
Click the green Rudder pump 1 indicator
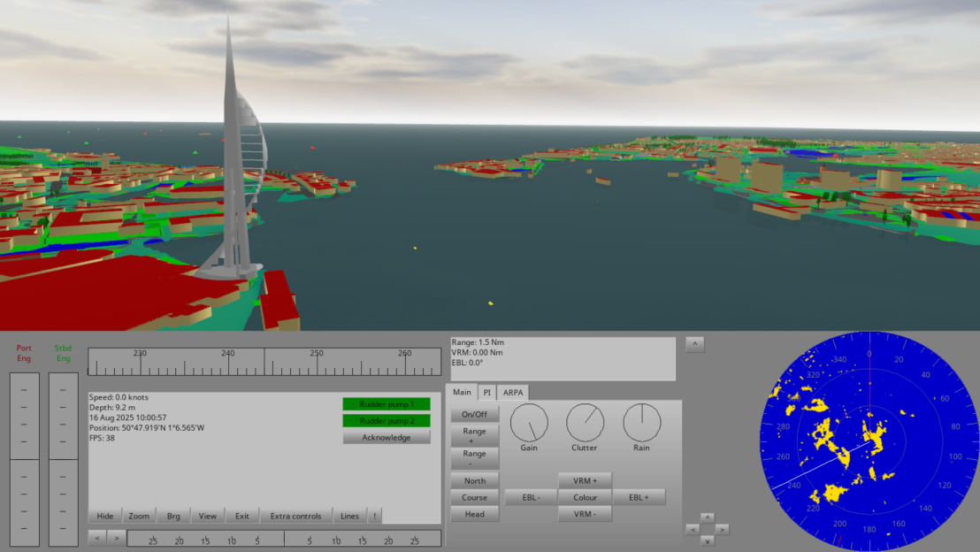(x=386, y=403)
